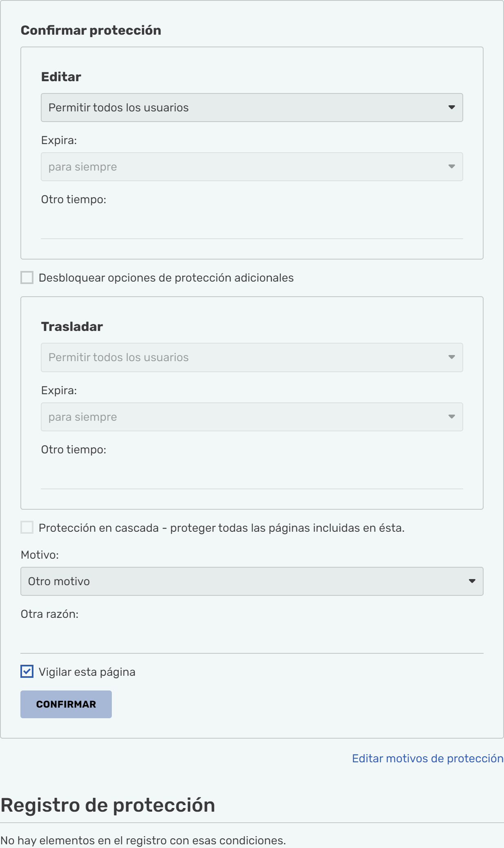Click the Otro tiempo: label under Trasladar
Image resolution: width=504 pixels, height=848 pixels.
coord(73,450)
